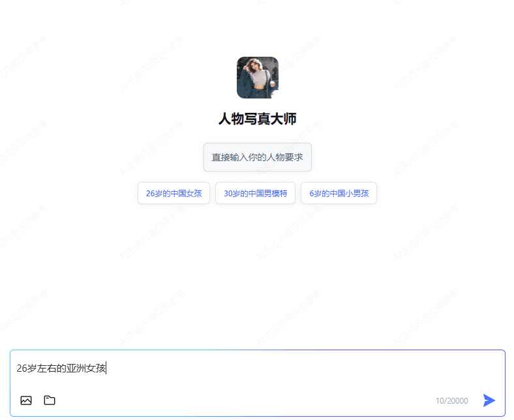Click the middle chip about 男模特
Image resolution: width=514 pixels, height=420 pixels.
pos(255,193)
